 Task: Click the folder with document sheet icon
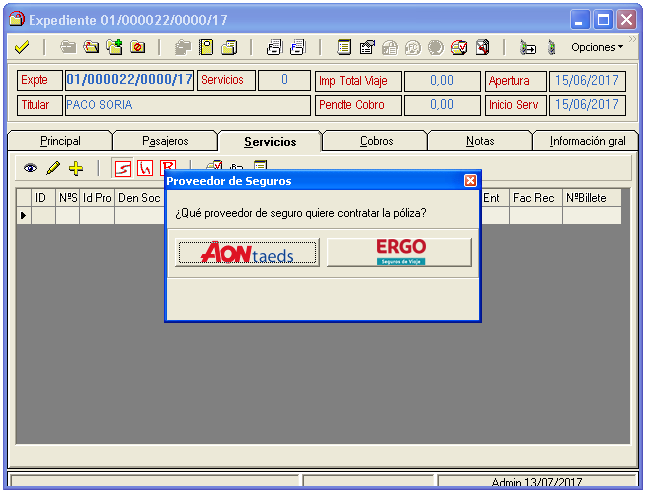point(229,47)
